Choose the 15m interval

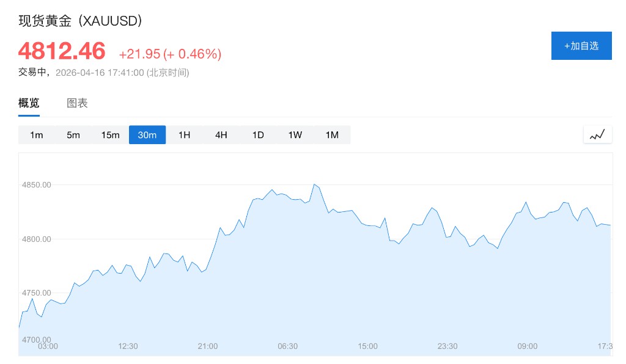(111, 135)
